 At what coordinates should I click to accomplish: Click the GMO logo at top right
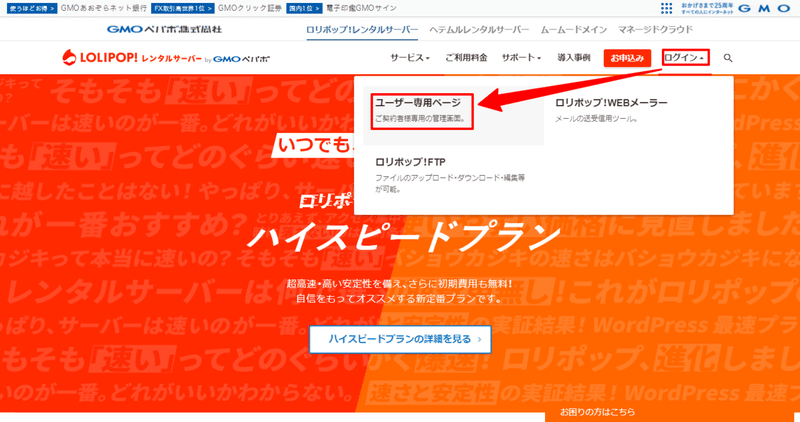point(764,8)
